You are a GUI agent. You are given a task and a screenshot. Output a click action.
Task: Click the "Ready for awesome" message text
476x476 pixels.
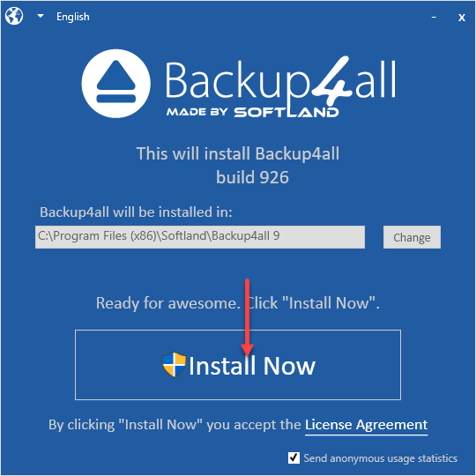[x=238, y=303]
